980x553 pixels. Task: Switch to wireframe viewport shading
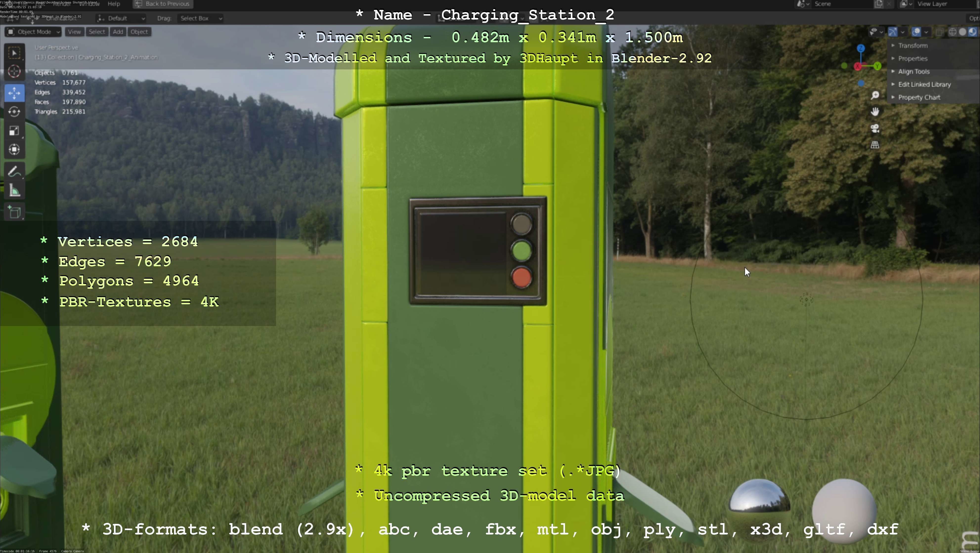pyautogui.click(x=953, y=32)
